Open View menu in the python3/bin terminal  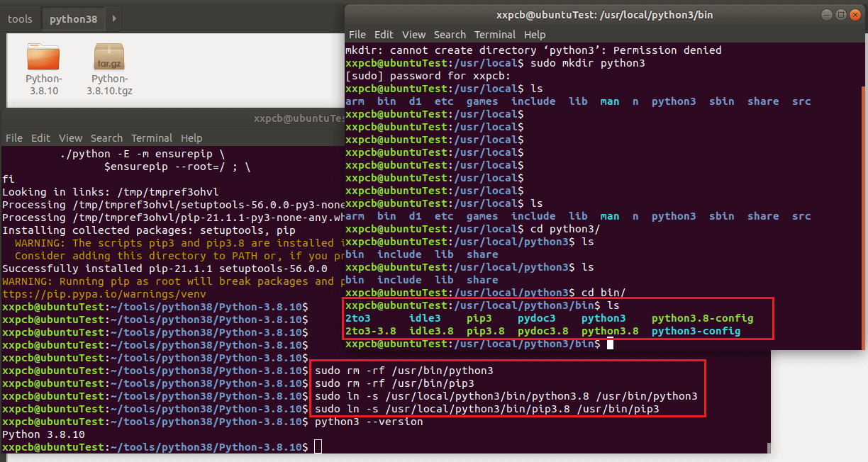(x=413, y=35)
